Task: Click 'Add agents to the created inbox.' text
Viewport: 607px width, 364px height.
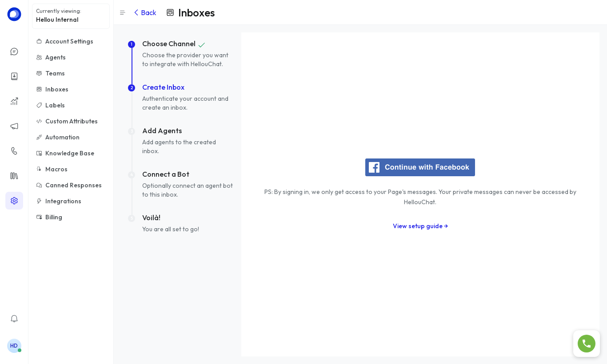Action: [x=179, y=147]
